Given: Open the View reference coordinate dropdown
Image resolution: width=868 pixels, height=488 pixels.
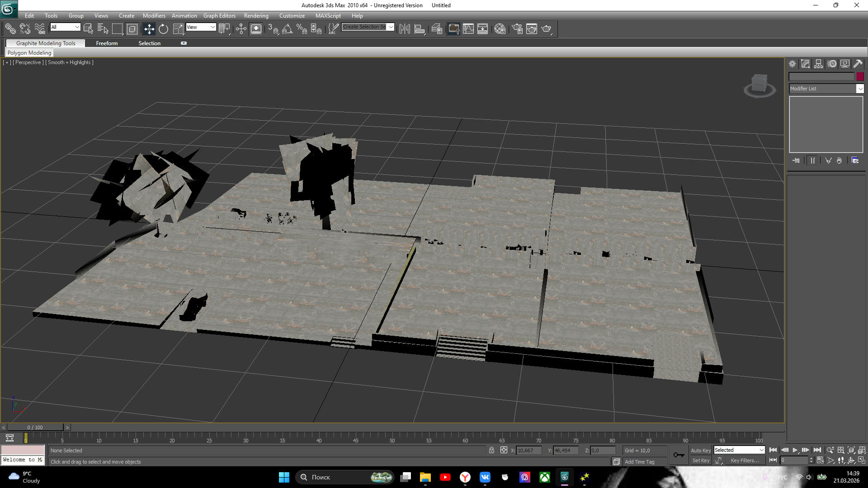Looking at the screenshot, I should tap(201, 27).
